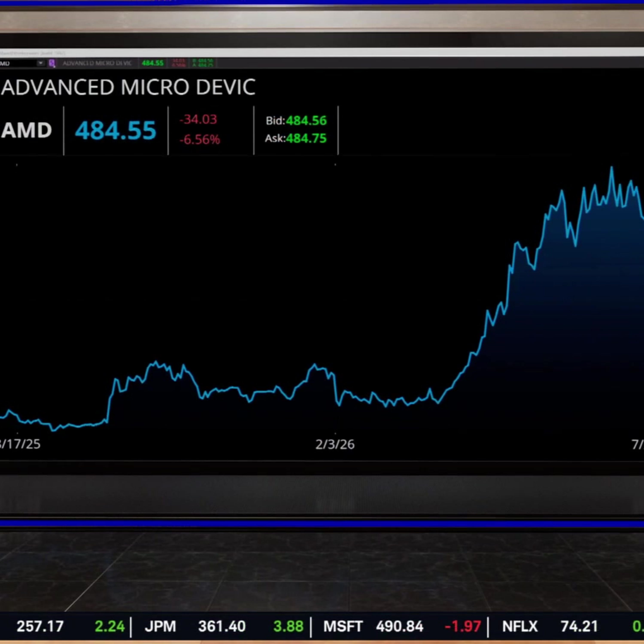The width and height of the screenshot is (644, 644).
Task: Click the JPM price 361.40
Action: point(222,626)
